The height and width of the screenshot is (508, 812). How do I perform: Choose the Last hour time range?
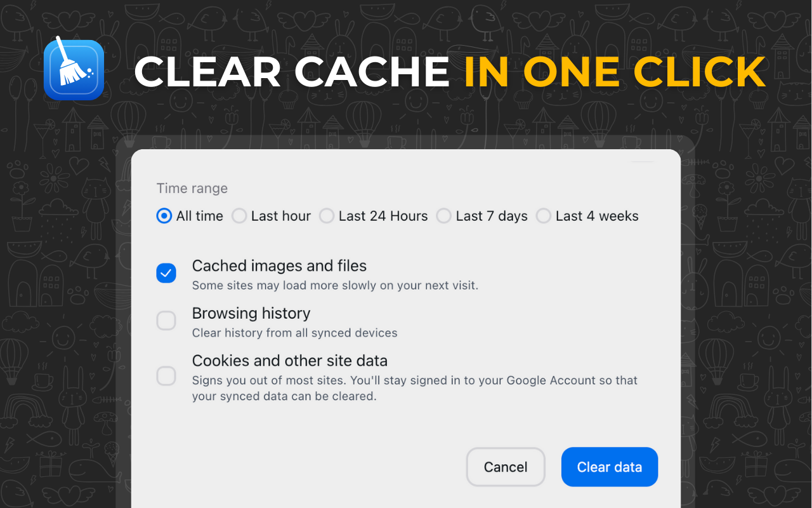239,216
